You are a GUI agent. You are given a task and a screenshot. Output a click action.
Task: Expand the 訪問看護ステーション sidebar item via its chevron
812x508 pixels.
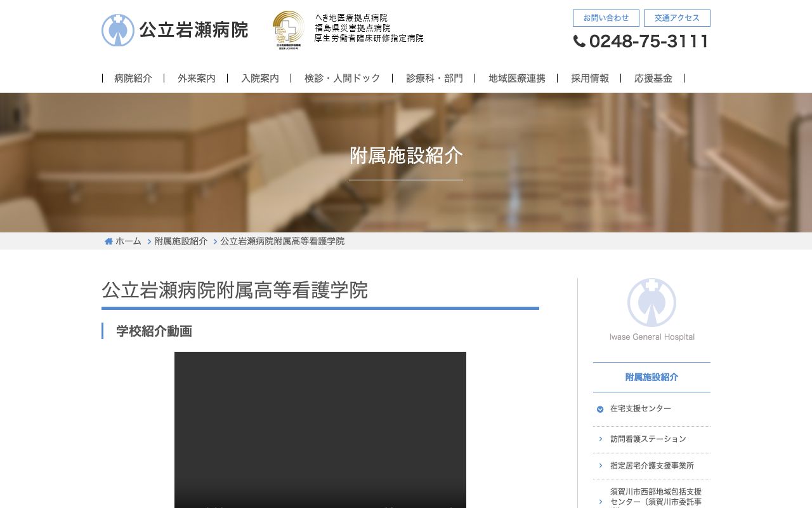pyautogui.click(x=601, y=439)
